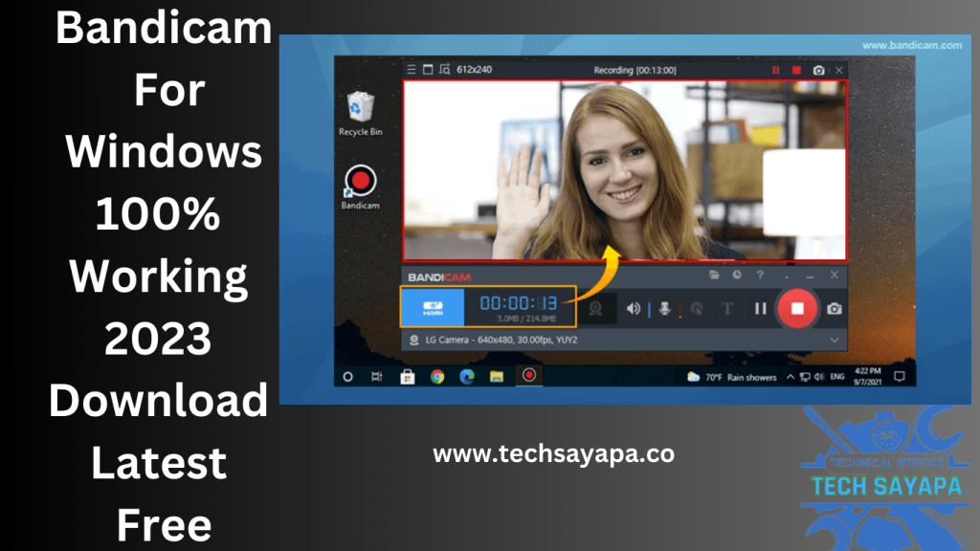
Task: Open the scheduled recording clock icon
Action: coord(737,275)
